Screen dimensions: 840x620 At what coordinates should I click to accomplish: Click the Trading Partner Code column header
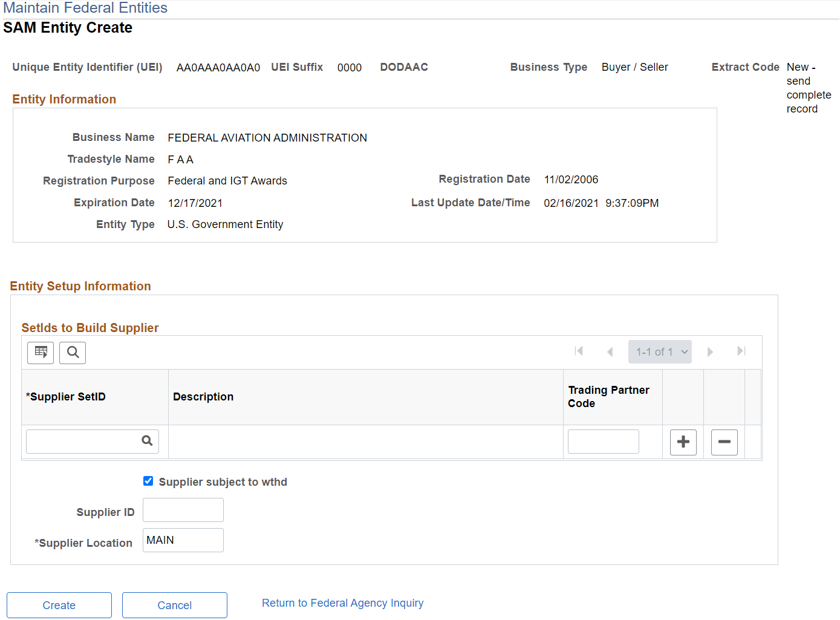tap(608, 397)
